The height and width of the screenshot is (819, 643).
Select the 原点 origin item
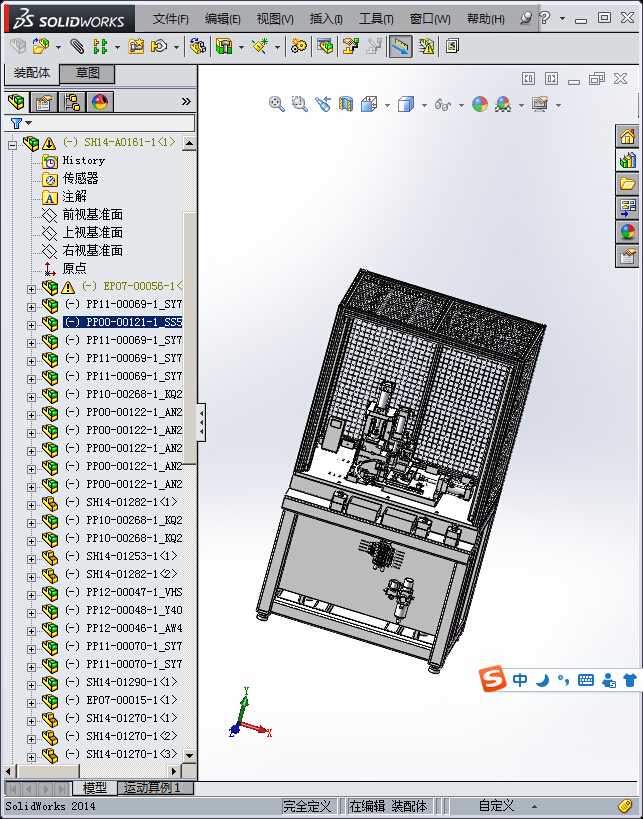[x=74, y=268]
